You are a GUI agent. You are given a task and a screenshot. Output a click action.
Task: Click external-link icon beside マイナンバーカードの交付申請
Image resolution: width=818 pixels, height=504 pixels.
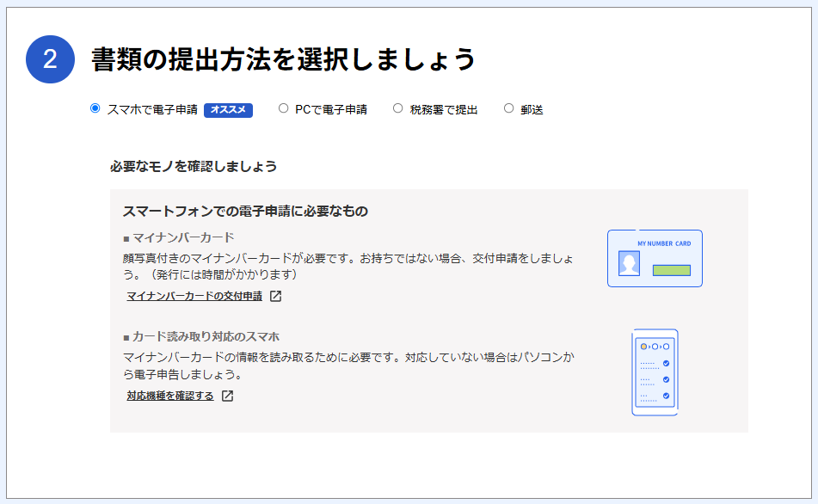pyautogui.click(x=275, y=296)
